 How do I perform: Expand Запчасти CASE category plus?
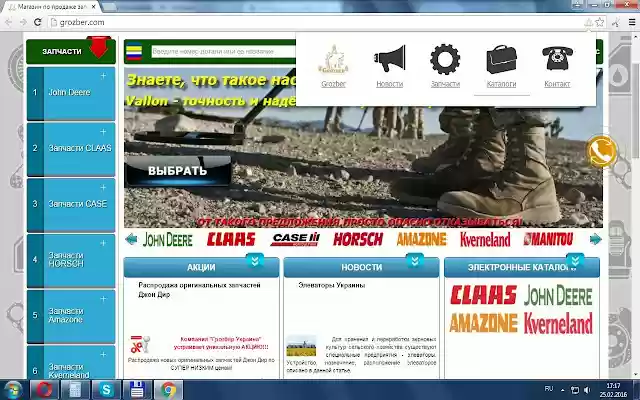coord(103,188)
